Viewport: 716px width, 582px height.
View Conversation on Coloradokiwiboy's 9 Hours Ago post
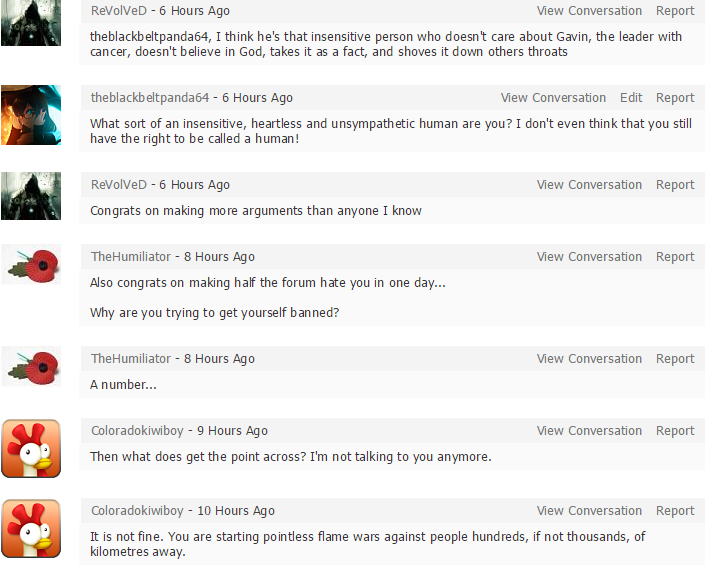[589, 431]
